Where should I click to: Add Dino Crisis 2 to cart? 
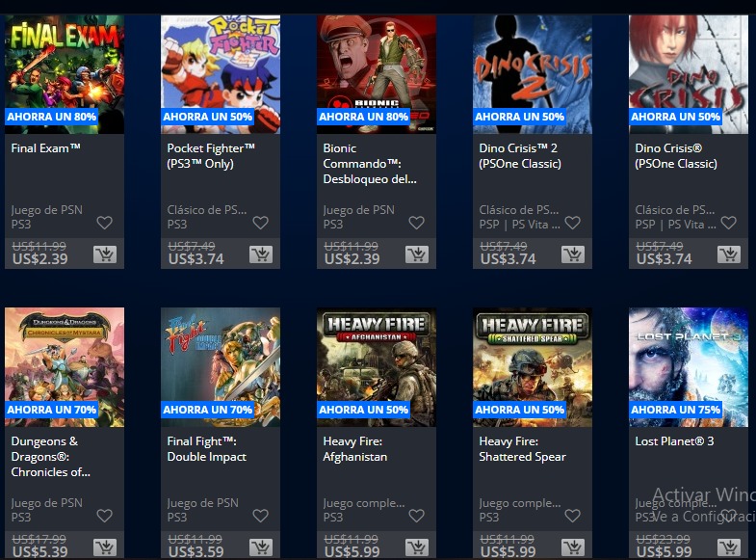[x=573, y=254]
